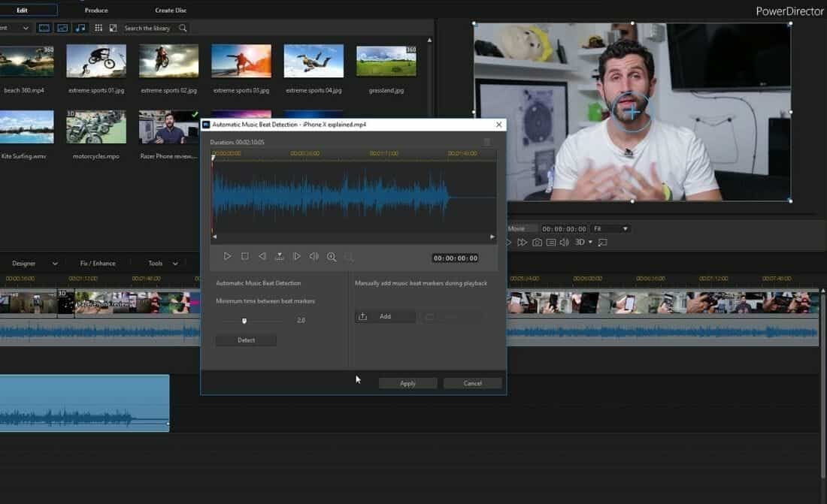Click the undock preview window icon
The width and height of the screenshot is (827, 504).
coord(603,243)
